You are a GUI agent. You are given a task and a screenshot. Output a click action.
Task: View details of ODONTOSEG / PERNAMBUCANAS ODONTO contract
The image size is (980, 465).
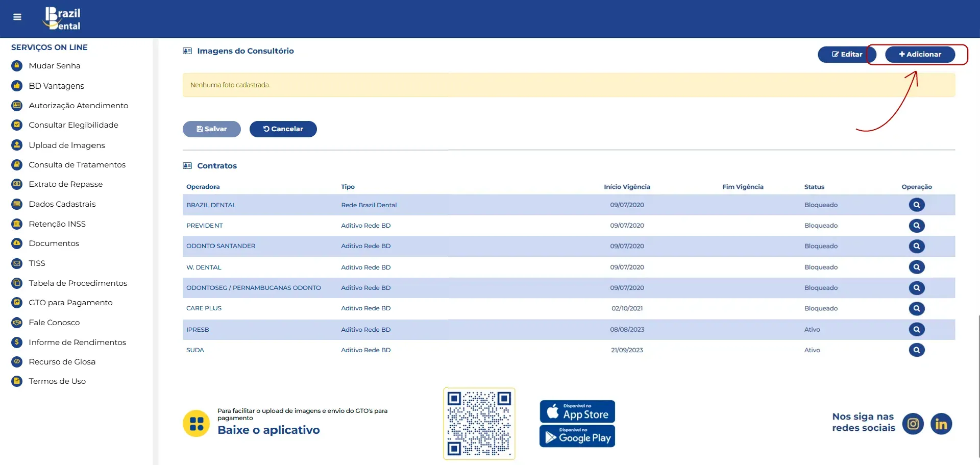click(917, 288)
